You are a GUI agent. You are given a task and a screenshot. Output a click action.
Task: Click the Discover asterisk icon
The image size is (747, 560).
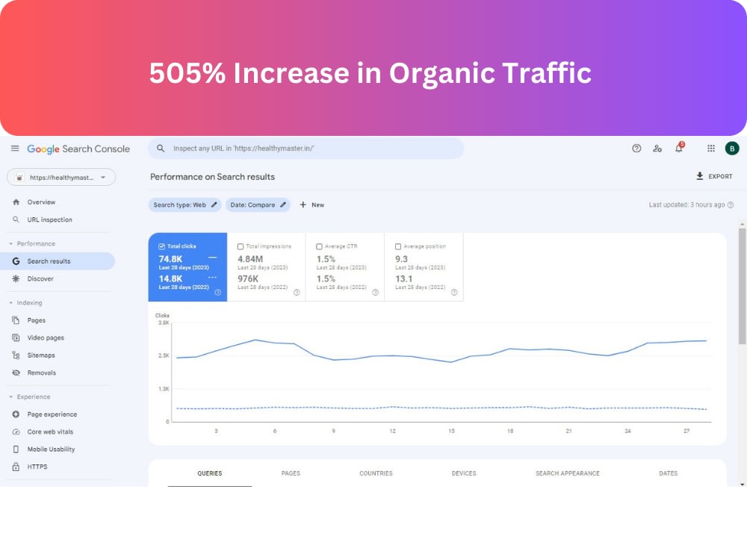pos(16,279)
